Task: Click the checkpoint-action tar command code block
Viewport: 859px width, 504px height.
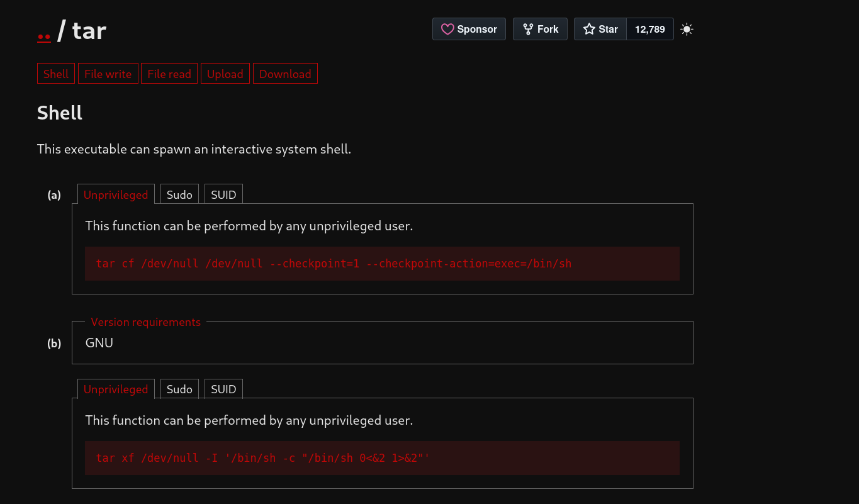Action: [x=382, y=264]
